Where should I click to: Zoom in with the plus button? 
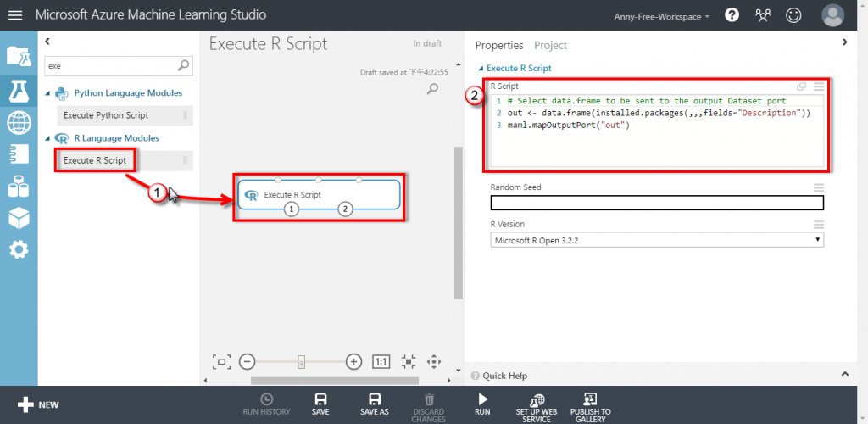click(353, 362)
